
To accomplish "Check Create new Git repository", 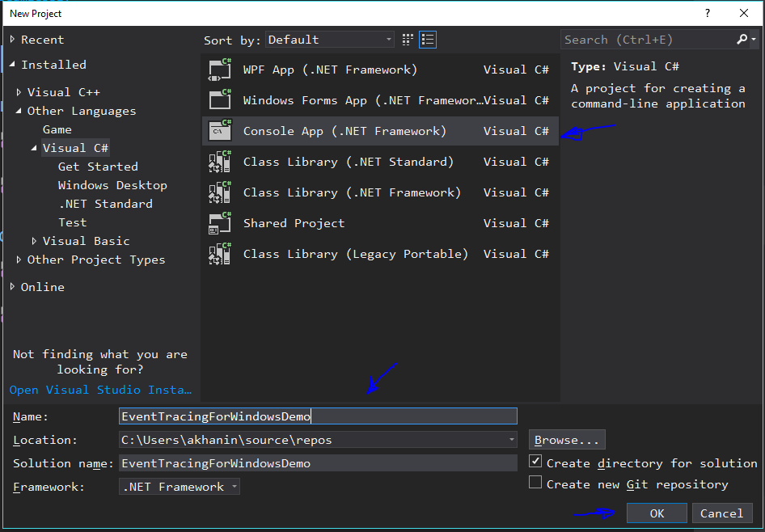I will 535,483.
